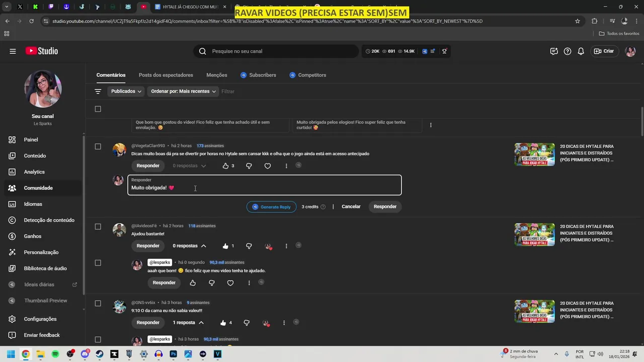The height and width of the screenshot is (362, 644).
Task: Switch to Posts dos espectadores tab
Action: tap(166, 75)
